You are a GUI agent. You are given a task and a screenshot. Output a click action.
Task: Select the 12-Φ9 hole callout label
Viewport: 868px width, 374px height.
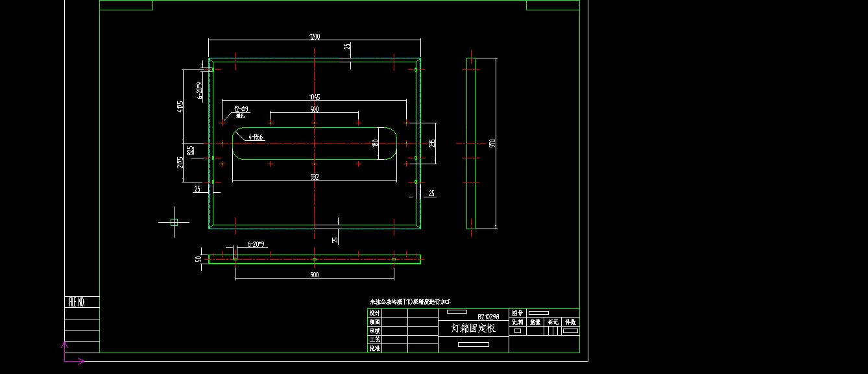[241, 109]
